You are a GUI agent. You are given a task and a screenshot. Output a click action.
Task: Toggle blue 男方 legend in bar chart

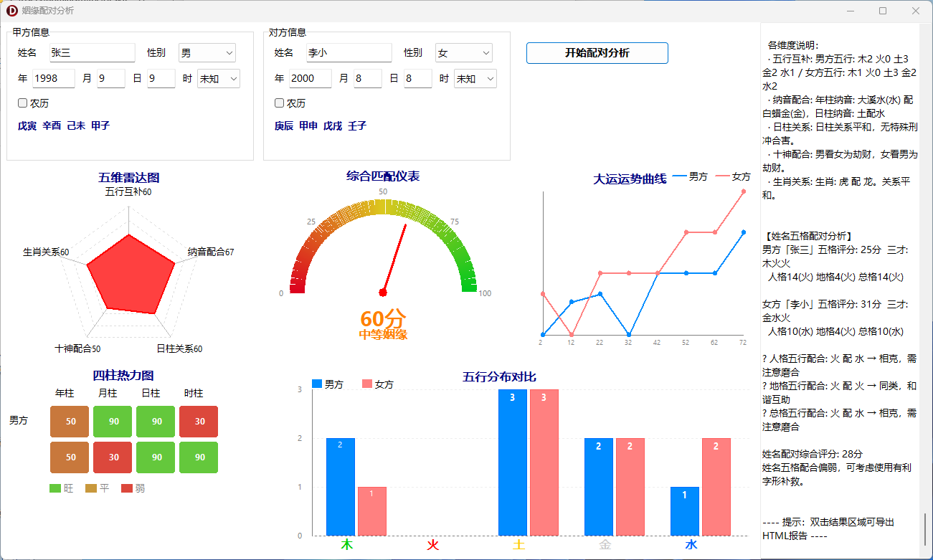coord(317,384)
